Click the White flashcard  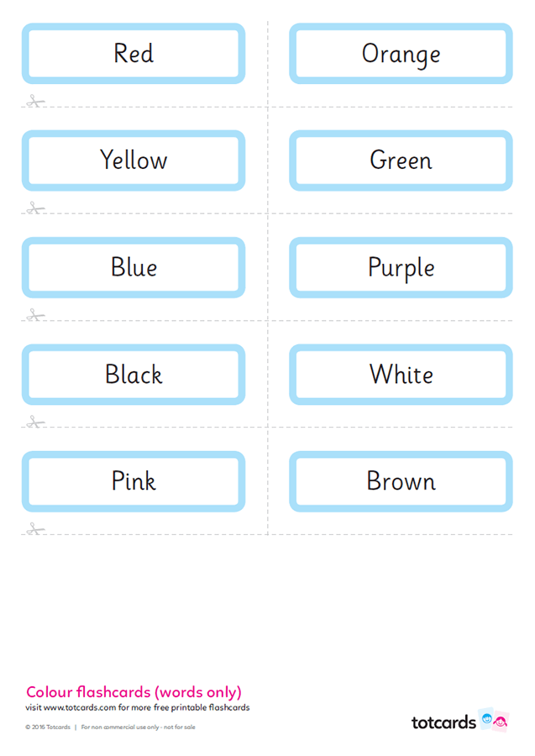coord(401,374)
